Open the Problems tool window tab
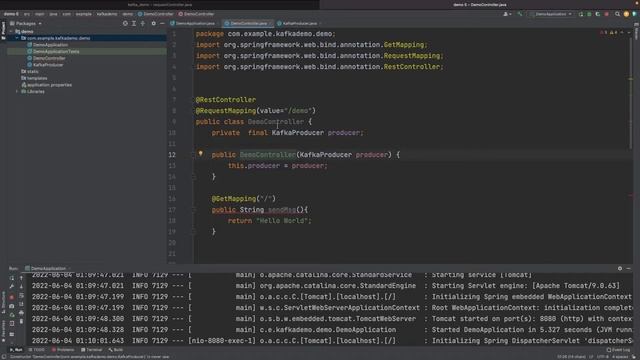 click(63, 350)
